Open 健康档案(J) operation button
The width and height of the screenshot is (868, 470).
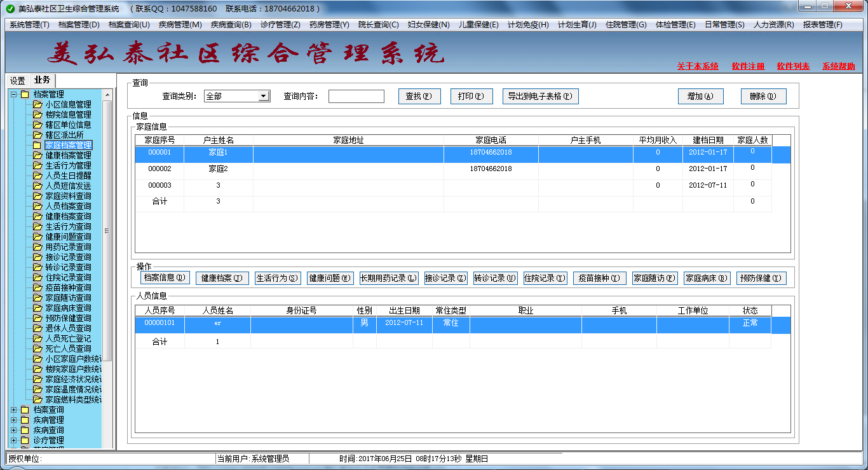tap(222, 278)
